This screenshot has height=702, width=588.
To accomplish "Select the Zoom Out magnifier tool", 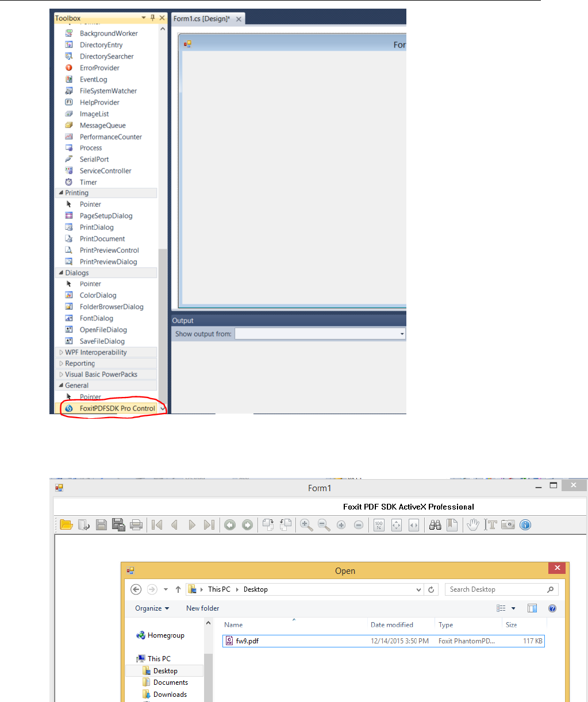I will [x=324, y=524].
